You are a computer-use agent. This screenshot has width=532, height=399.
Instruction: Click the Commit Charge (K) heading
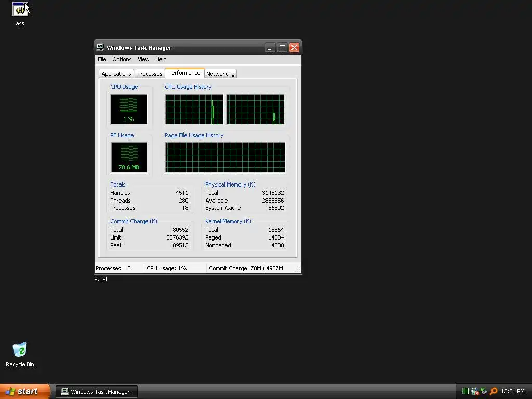click(134, 221)
